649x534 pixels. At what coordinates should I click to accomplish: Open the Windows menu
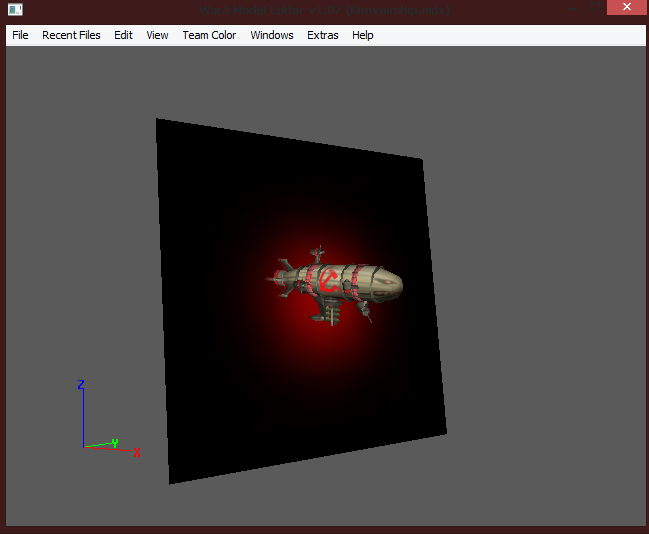click(x=272, y=35)
